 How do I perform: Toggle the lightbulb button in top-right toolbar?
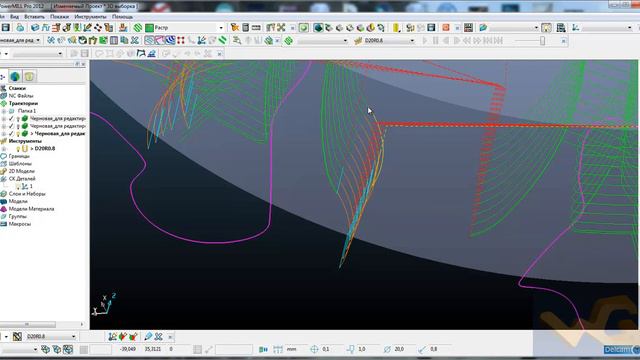click(x=546, y=28)
